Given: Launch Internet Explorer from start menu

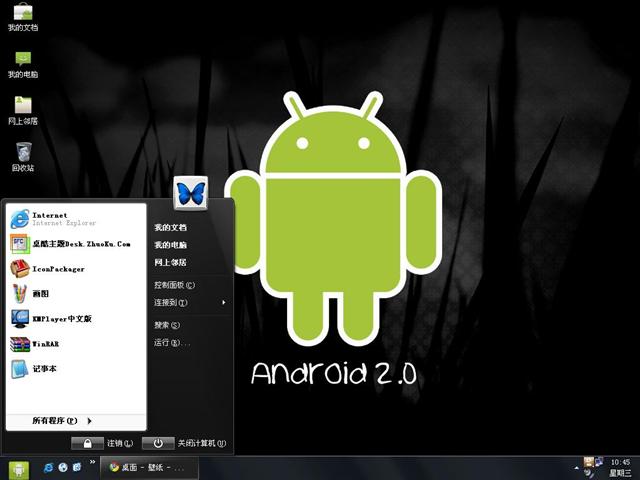Looking at the screenshot, I should pos(76,219).
